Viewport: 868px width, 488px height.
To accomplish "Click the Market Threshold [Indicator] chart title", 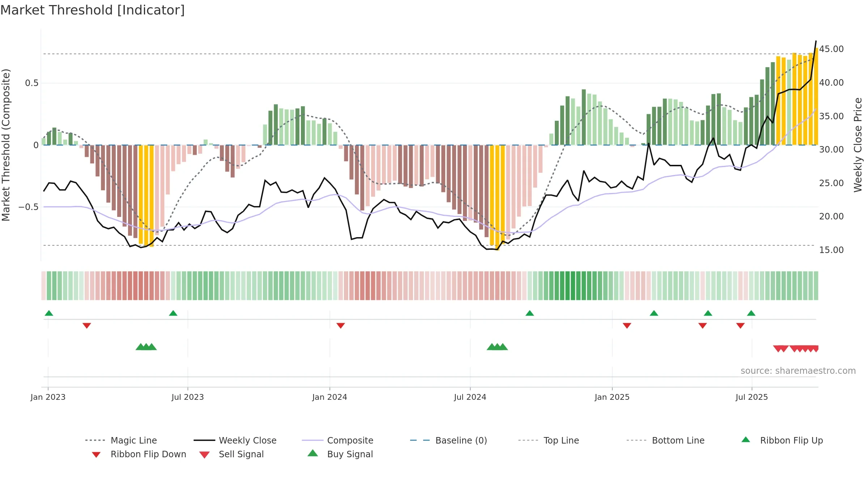I will click(93, 10).
